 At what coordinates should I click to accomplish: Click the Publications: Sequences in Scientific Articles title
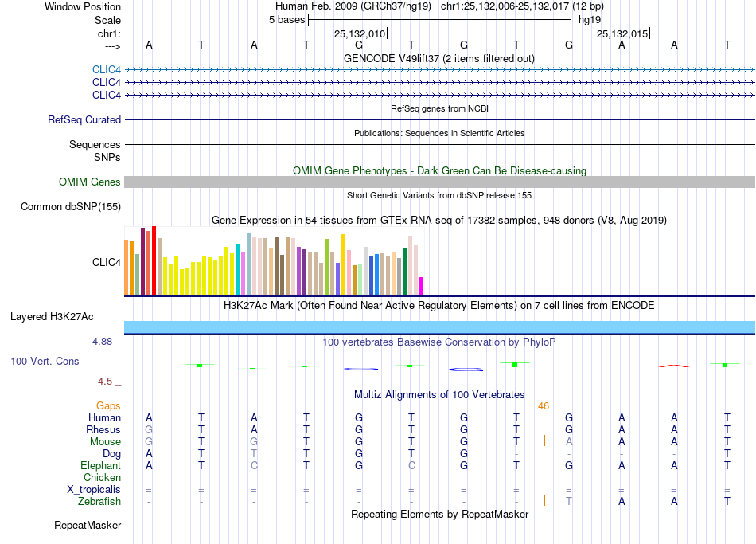[x=439, y=133]
